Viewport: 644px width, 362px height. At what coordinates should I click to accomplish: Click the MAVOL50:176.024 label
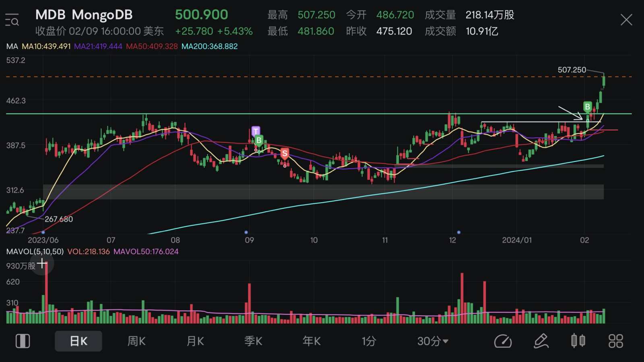point(146,251)
